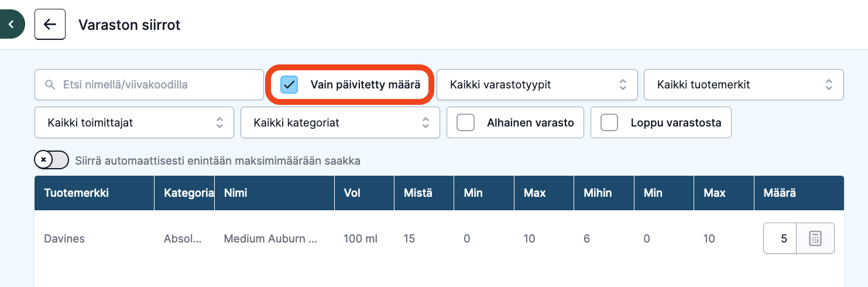Click Medium Auburn product name cell

271,239
